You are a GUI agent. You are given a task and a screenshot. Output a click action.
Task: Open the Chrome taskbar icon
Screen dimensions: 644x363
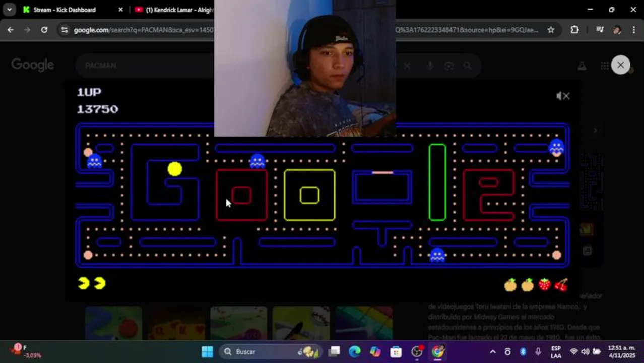point(438,352)
